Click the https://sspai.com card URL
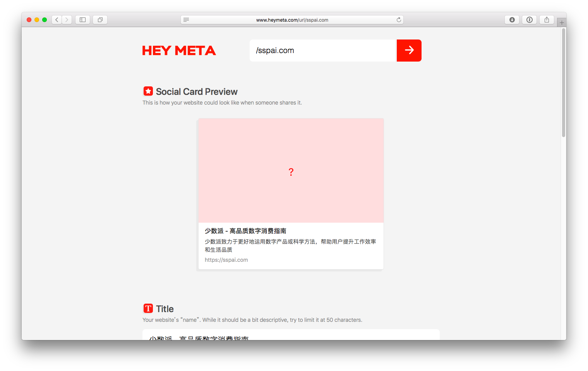The width and height of the screenshot is (588, 371). 226,260
